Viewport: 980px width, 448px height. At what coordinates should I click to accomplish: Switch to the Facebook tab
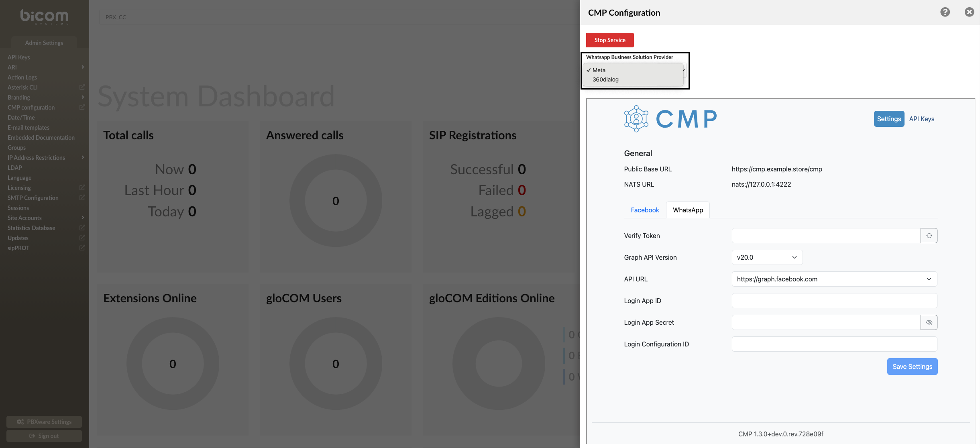coord(645,210)
